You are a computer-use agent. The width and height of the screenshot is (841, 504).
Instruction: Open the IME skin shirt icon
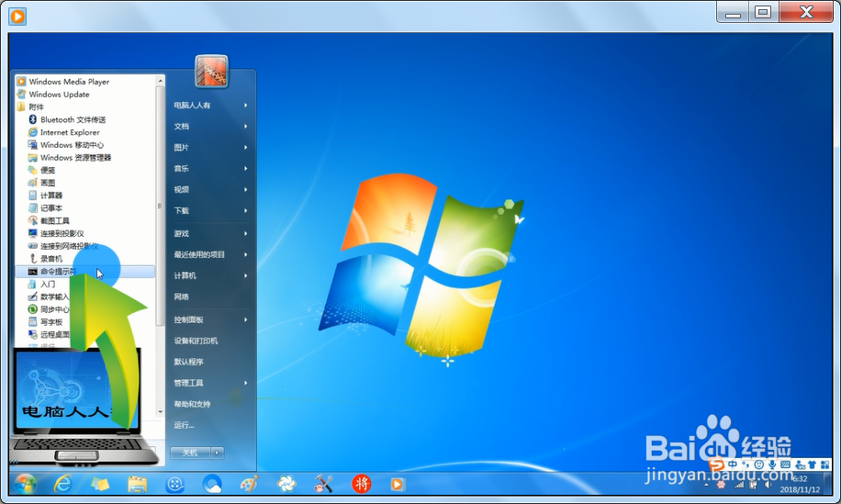(x=812, y=465)
